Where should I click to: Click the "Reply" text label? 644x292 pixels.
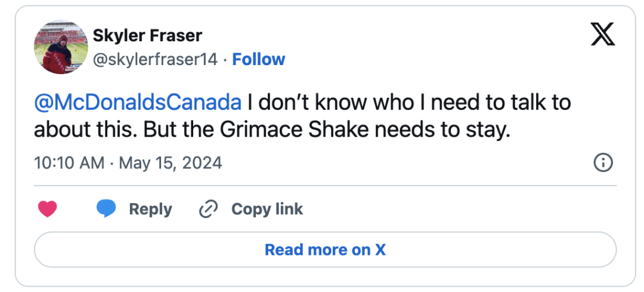coord(150,209)
